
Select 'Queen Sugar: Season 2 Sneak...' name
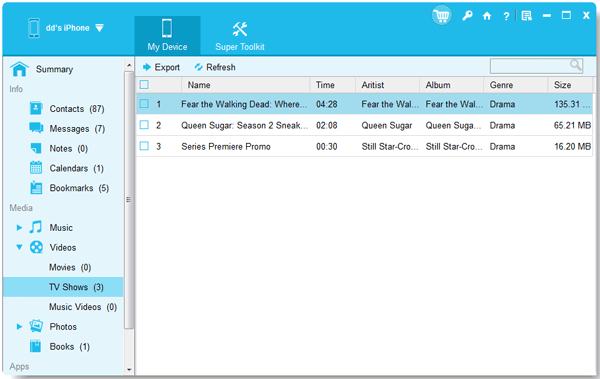[x=245, y=126]
